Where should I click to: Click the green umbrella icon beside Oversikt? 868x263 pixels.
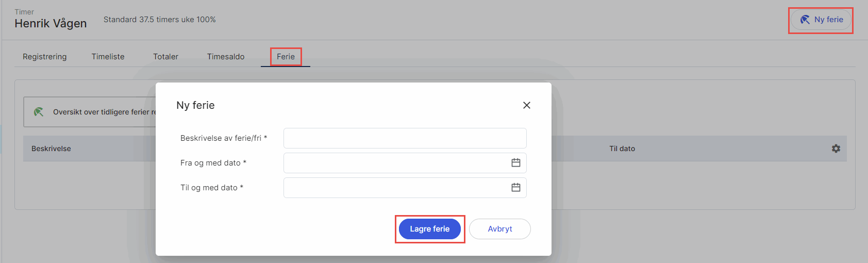point(39,112)
